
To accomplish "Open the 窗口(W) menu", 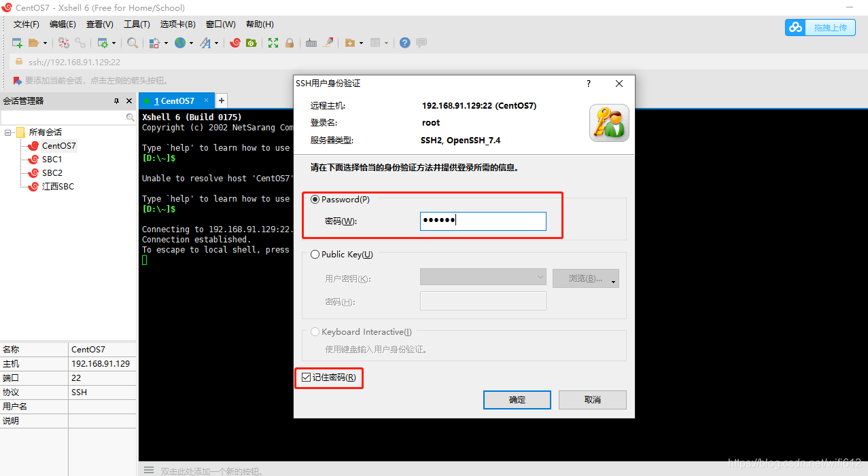I will click(221, 24).
